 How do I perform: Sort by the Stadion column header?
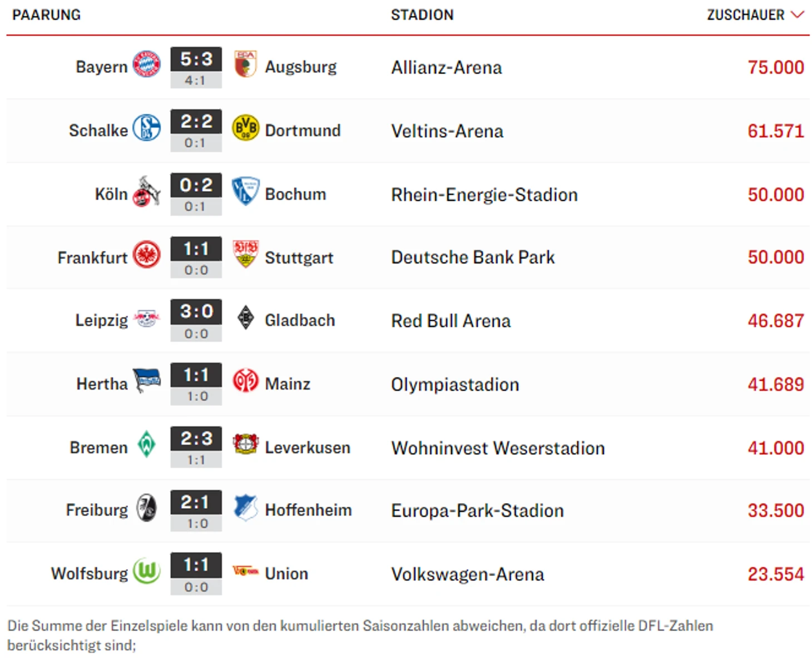pos(422,15)
